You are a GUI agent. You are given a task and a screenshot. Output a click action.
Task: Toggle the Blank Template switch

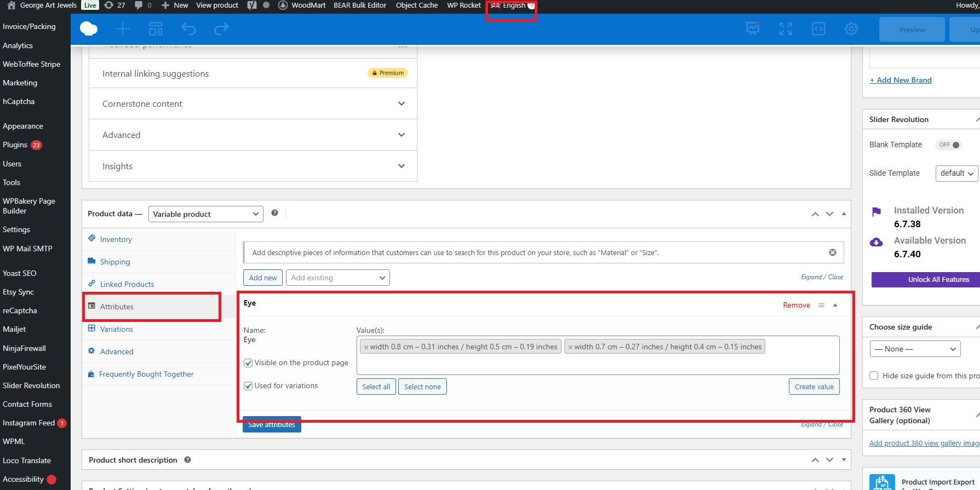pos(949,145)
